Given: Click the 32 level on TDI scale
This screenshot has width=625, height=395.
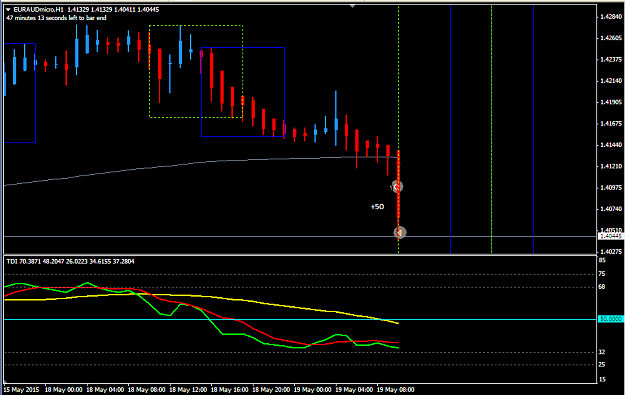Looking at the screenshot, I should click(x=602, y=352).
